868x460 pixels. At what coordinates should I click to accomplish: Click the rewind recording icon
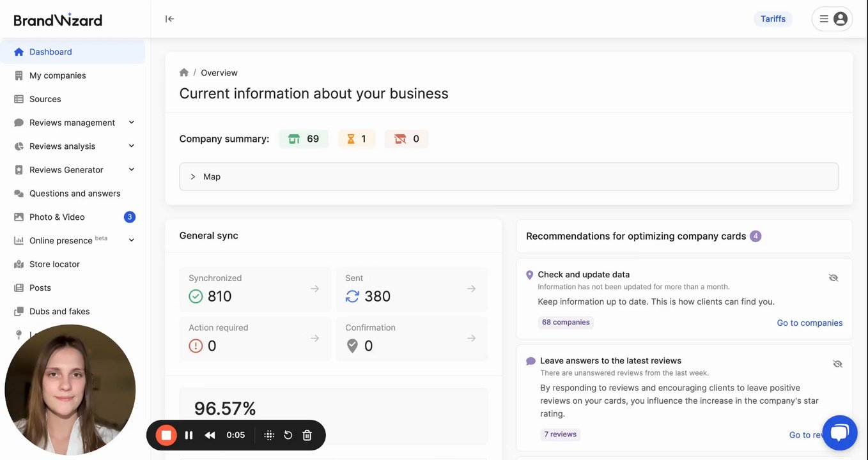[x=210, y=435]
